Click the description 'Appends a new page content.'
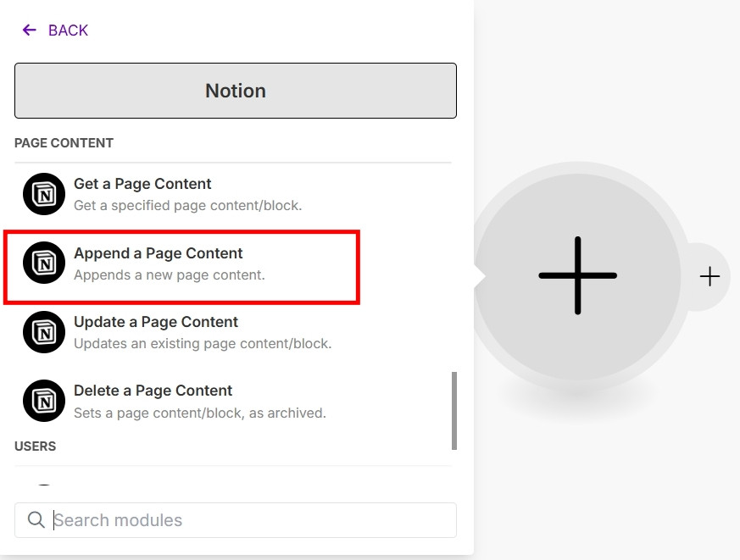Image resolution: width=740 pixels, height=560 pixels. [x=170, y=275]
